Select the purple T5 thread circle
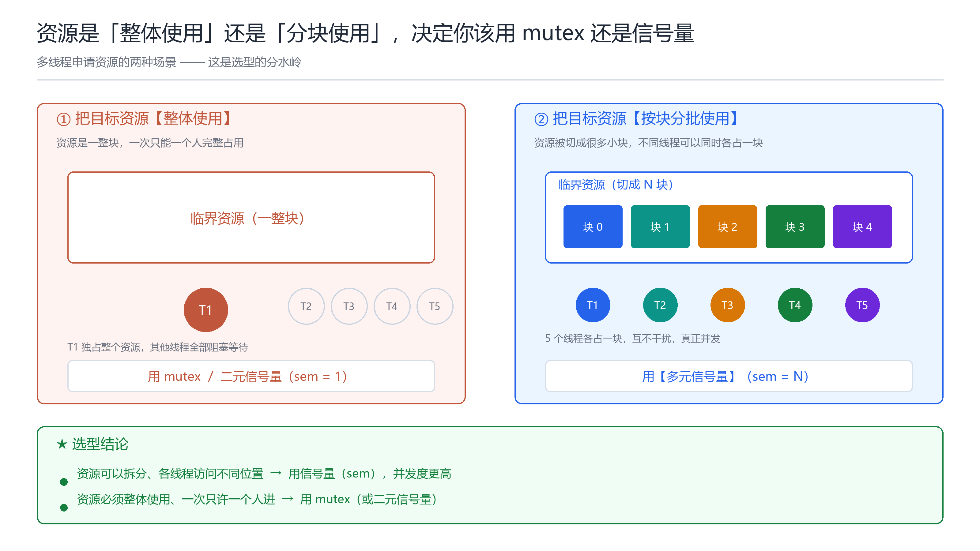The height and width of the screenshot is (551, 980). 862,305
